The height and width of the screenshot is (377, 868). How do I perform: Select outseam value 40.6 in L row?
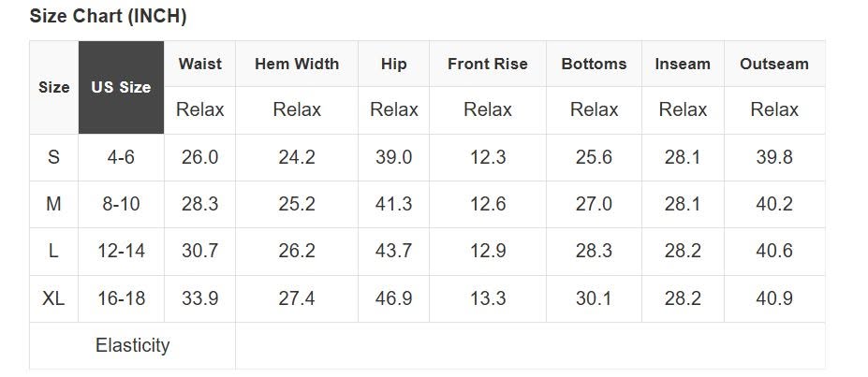(774, 252)
